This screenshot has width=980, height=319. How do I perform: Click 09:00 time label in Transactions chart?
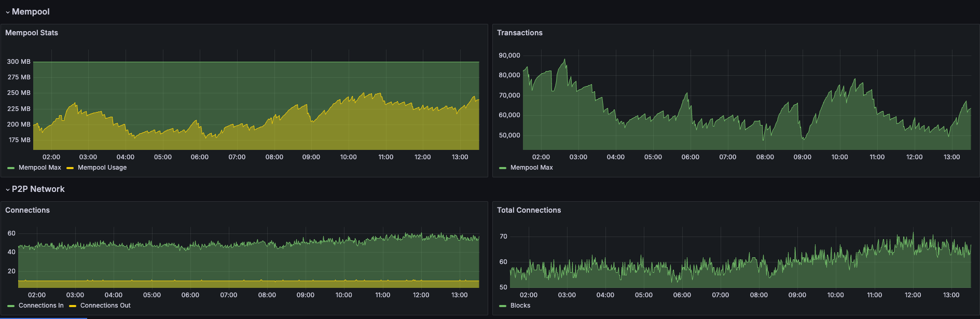(x=803, y=157)
